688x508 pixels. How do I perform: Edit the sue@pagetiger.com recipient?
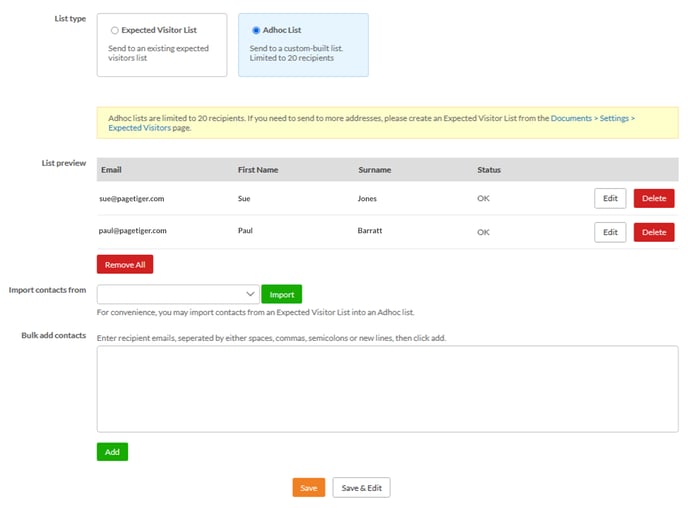(610, 198)
